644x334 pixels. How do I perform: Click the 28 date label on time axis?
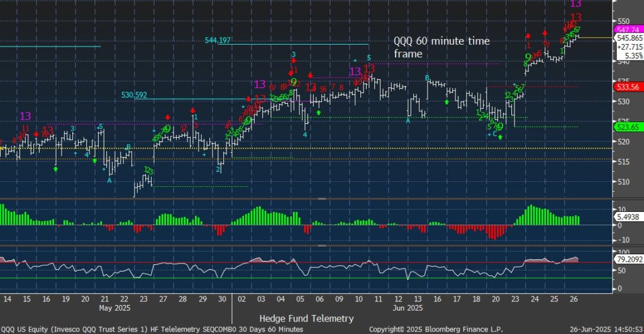tap(183, 299)
